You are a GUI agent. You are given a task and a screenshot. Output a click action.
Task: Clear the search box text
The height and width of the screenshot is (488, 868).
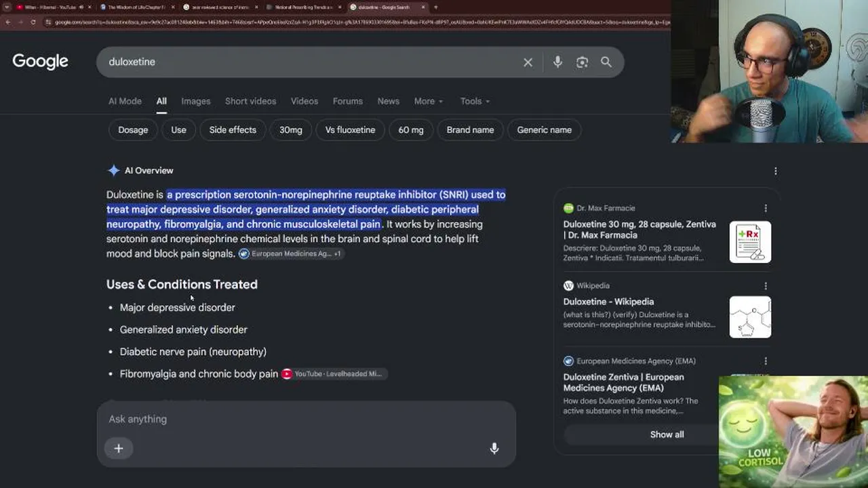[528, 62]
